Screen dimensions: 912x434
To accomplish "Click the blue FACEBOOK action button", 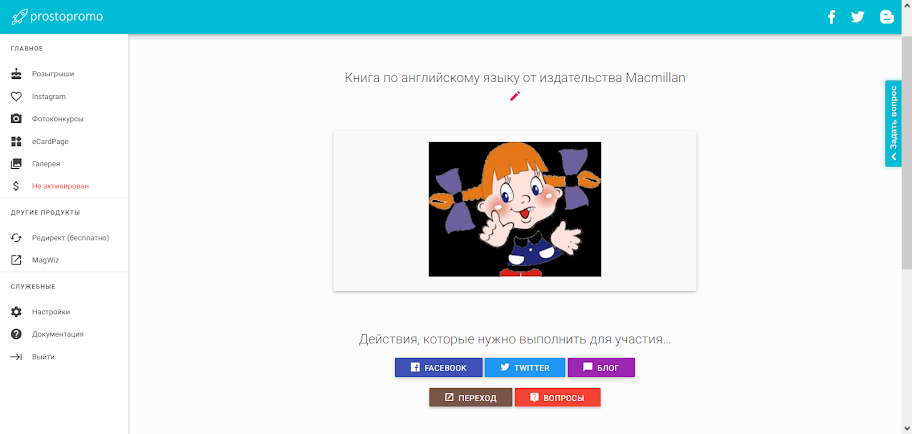I will [439, 368].
